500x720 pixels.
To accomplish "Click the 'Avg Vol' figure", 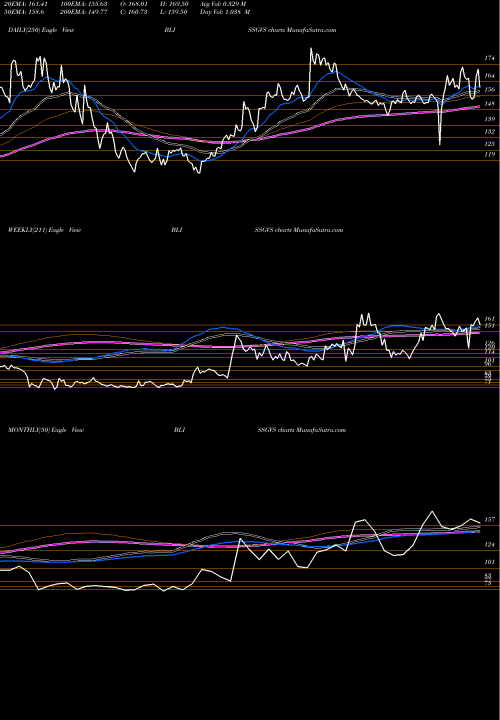I will [224, 4].
